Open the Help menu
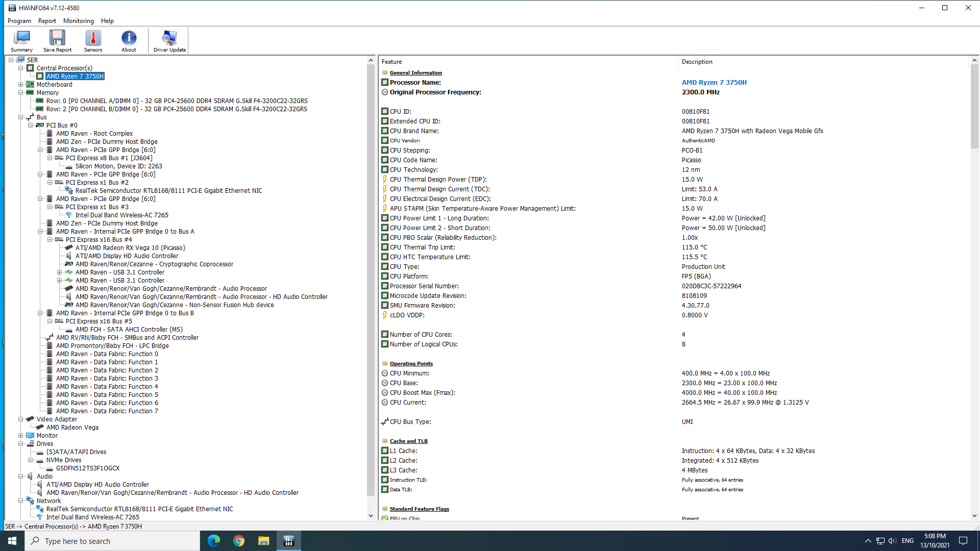The height and width of the screenshot is (551, 980). pos(107,21)
